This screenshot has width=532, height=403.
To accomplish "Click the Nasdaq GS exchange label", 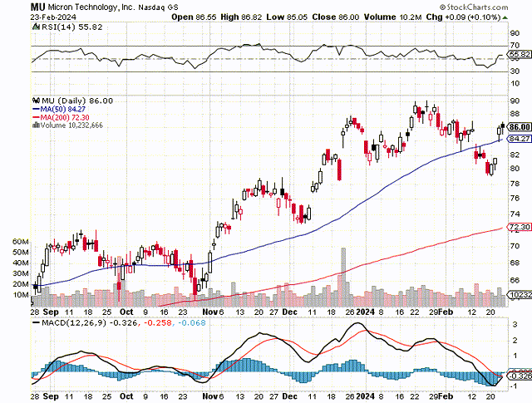I will point(159,7).
